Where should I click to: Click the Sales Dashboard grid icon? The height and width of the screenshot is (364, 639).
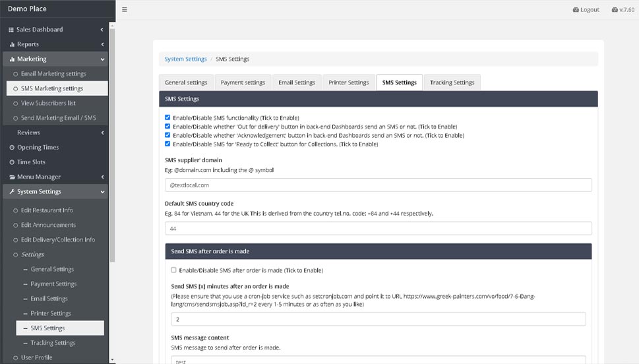click(x=11, y=30)
